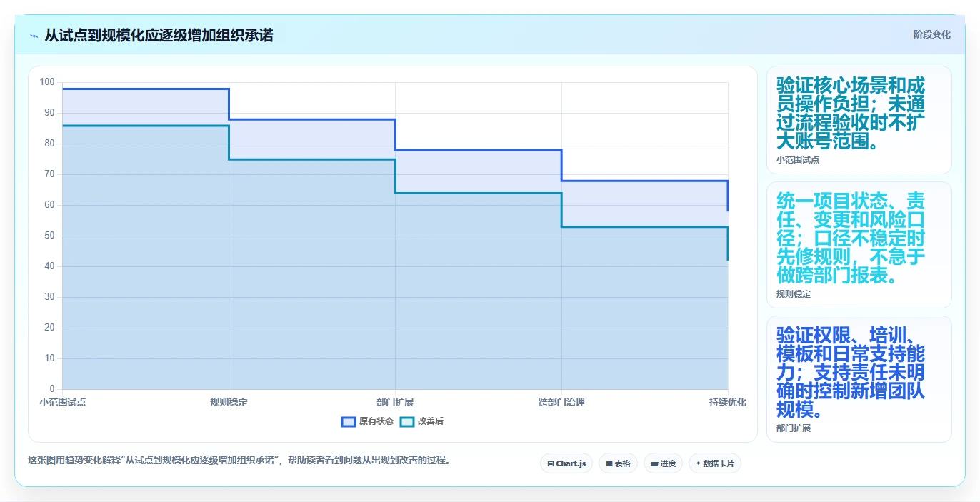Image resolution: width=980 pixels, height=502 pixels.
Task: Click the 小范围试点 x-axis label
Action: pos(63,402)
